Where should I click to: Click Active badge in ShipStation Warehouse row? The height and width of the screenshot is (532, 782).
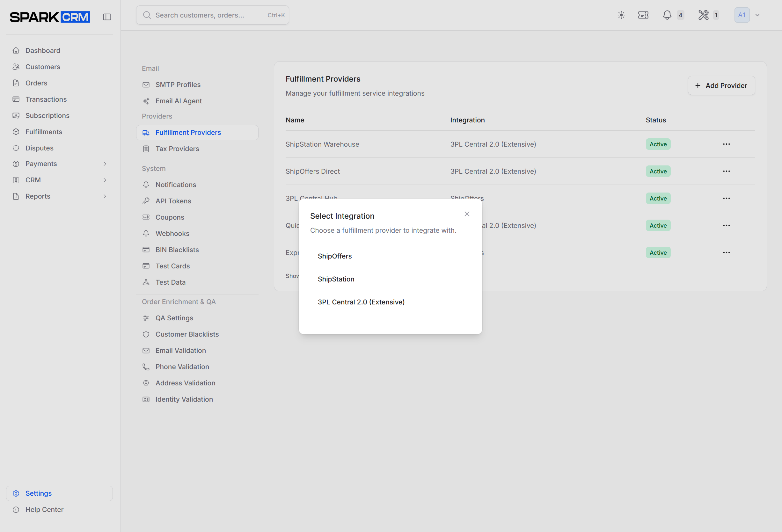pyautogui.click(x=658, y=144)
